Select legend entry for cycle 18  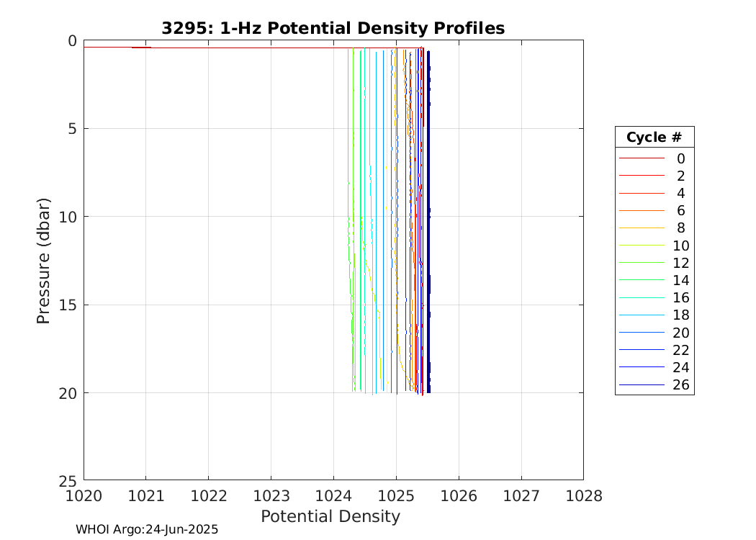(654, 315)
